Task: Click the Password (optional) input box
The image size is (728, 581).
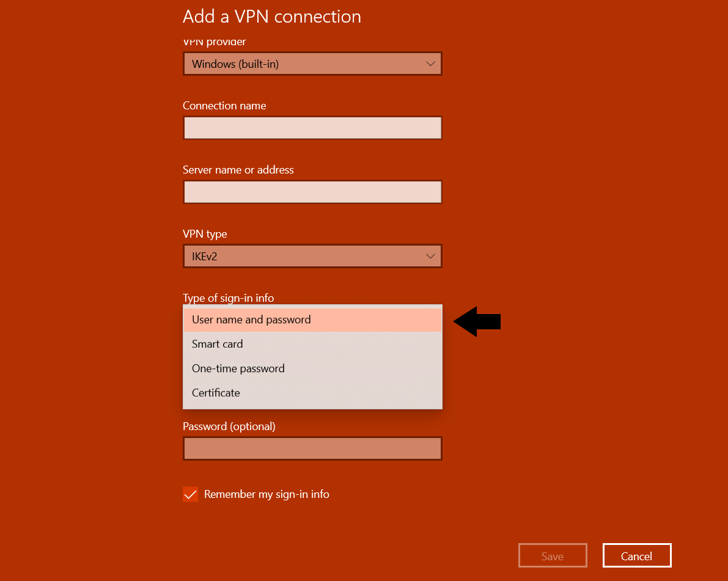Action: [312, 448]
